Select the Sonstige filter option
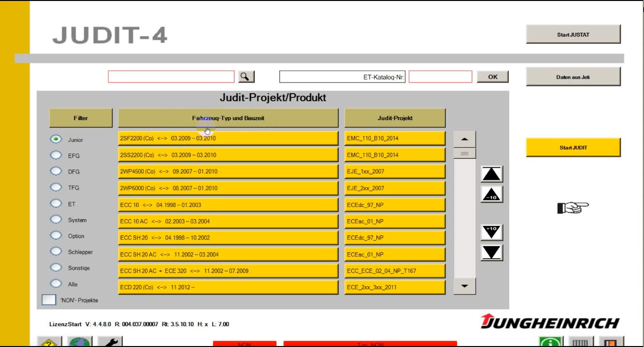The height and width of the screenshot is (347, 644). pos(57,268)
